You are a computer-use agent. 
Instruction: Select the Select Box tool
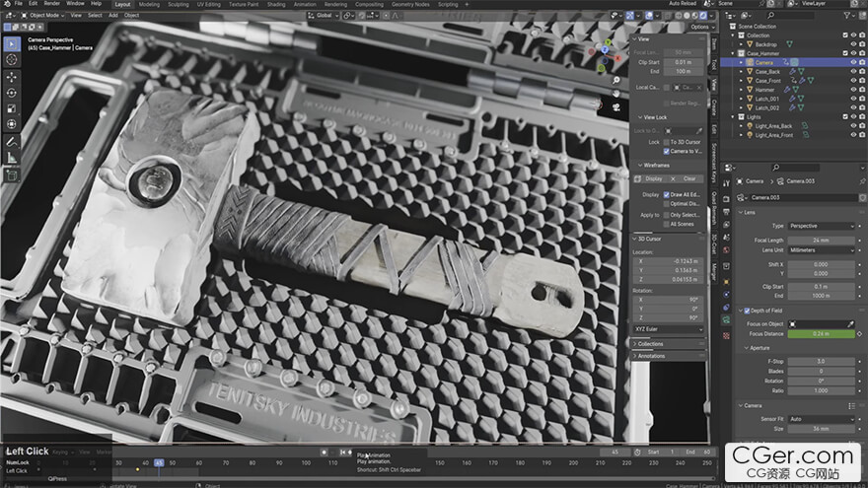point(12,43)
